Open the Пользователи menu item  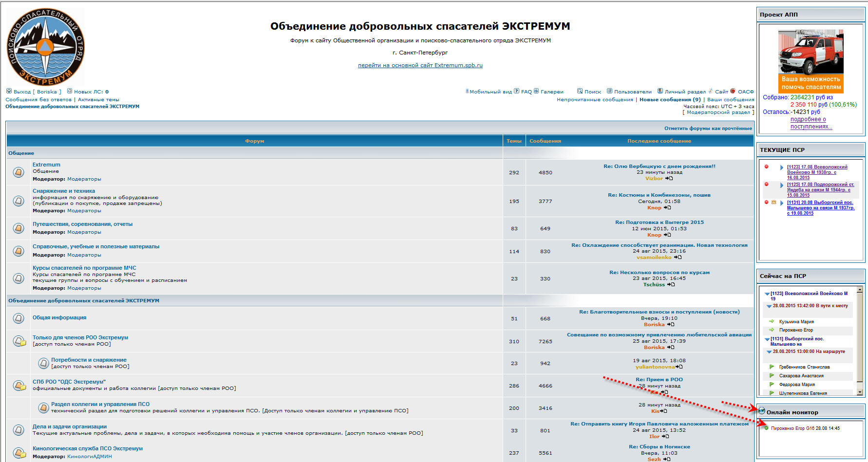pos(632,92)
